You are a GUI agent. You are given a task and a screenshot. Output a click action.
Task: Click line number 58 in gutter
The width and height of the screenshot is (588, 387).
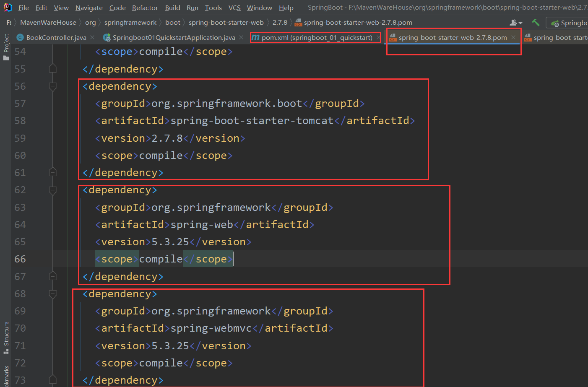[20, 121]
